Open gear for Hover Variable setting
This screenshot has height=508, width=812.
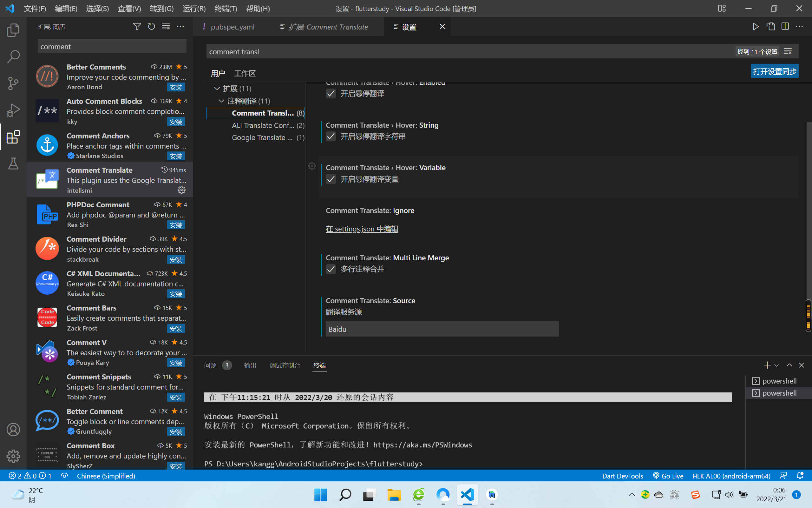[312, 166]
